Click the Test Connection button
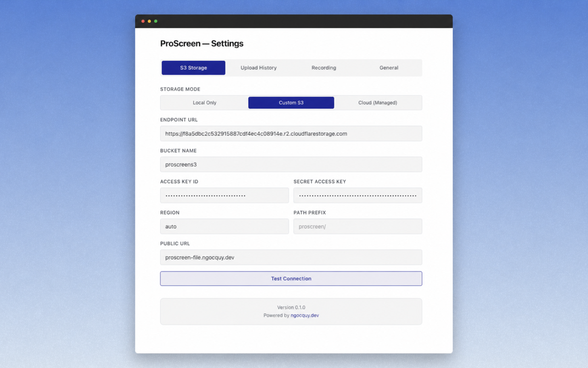588x368 pixels. click(291, 279)
